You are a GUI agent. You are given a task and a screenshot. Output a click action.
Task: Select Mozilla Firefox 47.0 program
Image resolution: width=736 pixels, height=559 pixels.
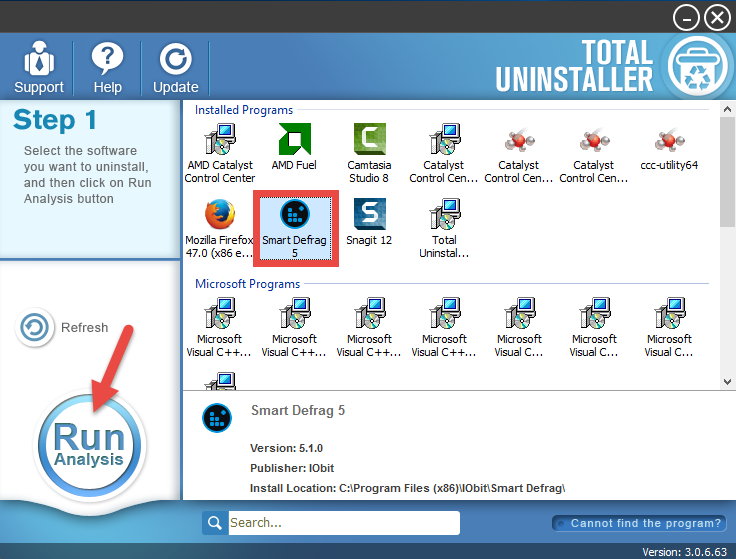[219, 229]
